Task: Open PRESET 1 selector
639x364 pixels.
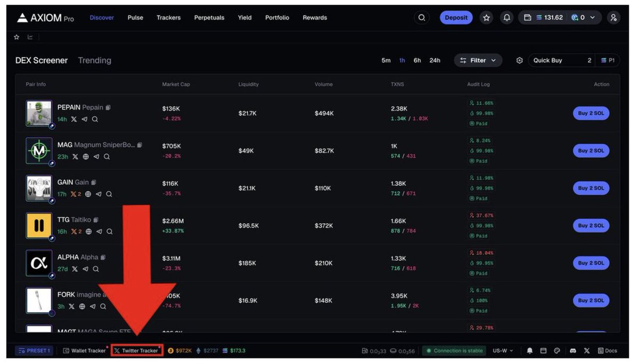Action: click(x=34, y=351)
